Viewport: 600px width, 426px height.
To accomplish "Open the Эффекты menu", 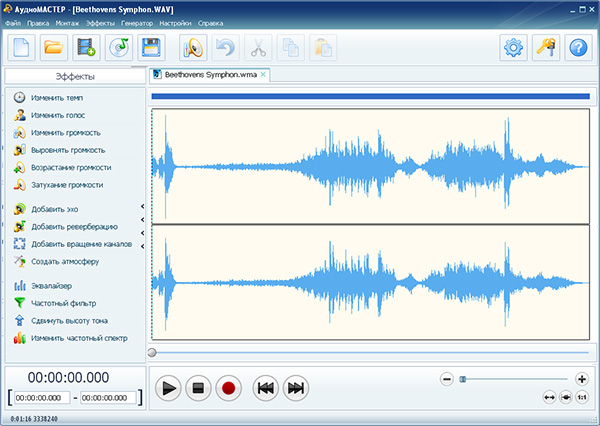I will tap(100, 23).
